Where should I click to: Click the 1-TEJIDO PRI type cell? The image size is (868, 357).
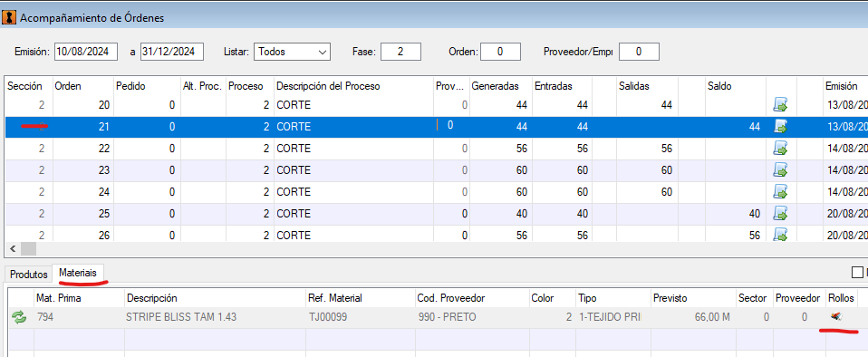pos(612,317)
